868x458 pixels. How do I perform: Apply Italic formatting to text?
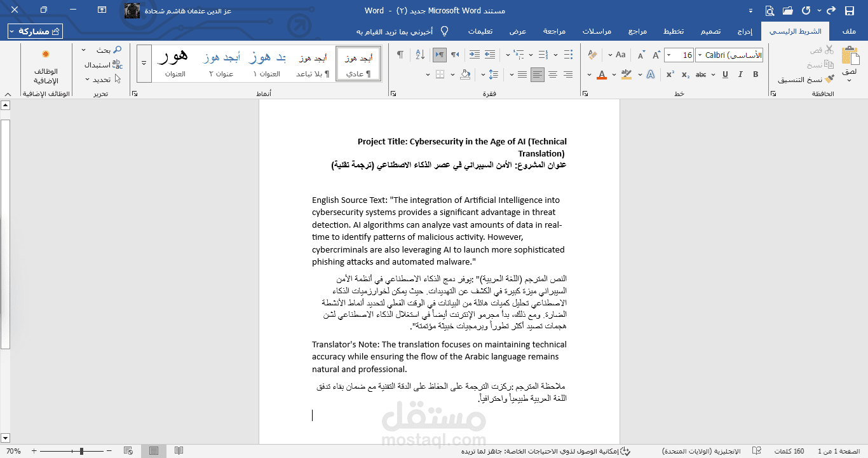(740, 74)
